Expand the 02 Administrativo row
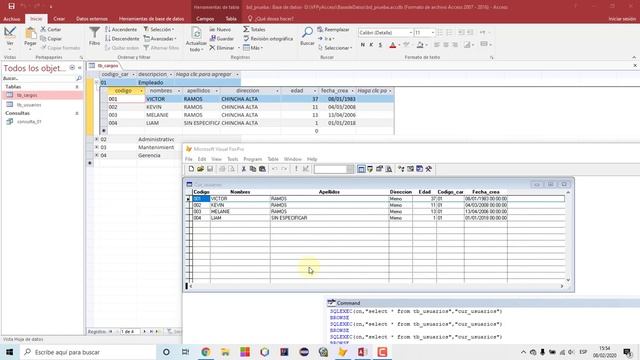This screenshot has height=360, width=640. point(97,139)
